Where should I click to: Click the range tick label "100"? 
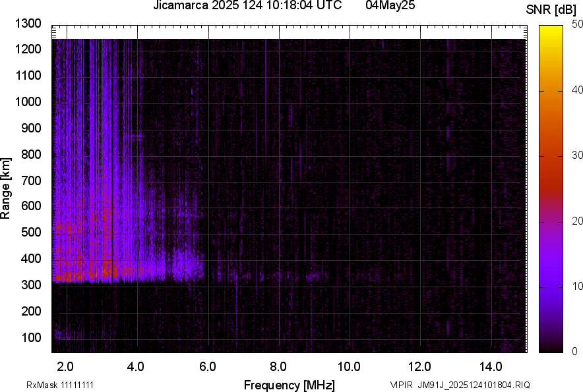[31, 337]
